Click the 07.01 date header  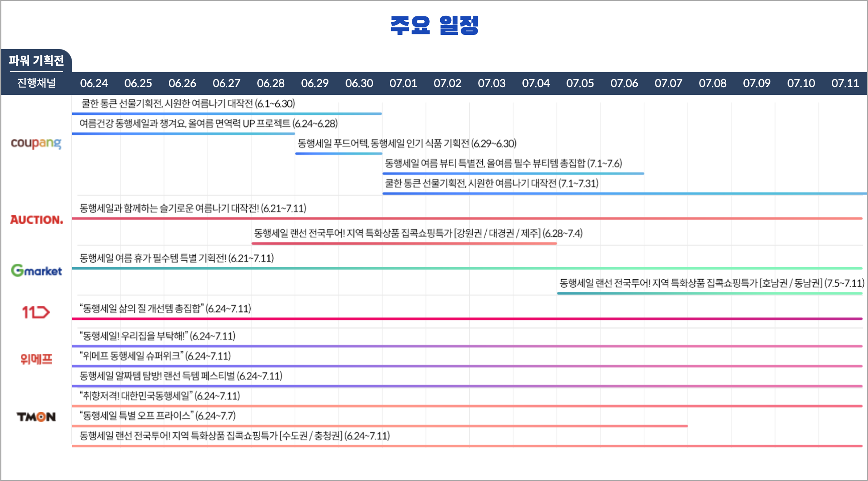click(x=403, y=83)
